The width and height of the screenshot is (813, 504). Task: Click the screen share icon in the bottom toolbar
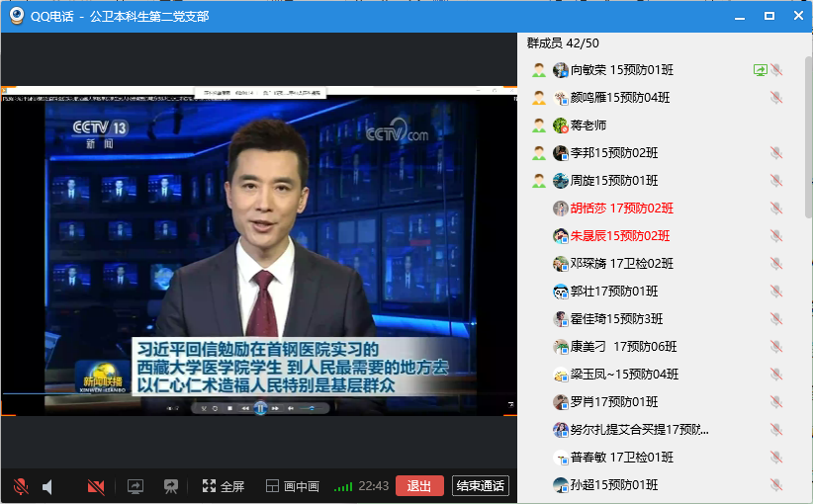tap(135, 486)
